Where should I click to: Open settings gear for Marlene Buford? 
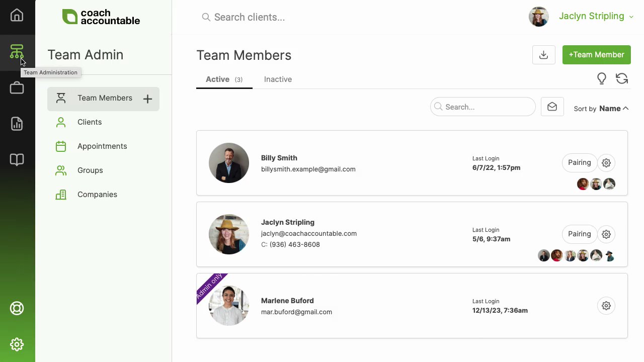[606, 306]
